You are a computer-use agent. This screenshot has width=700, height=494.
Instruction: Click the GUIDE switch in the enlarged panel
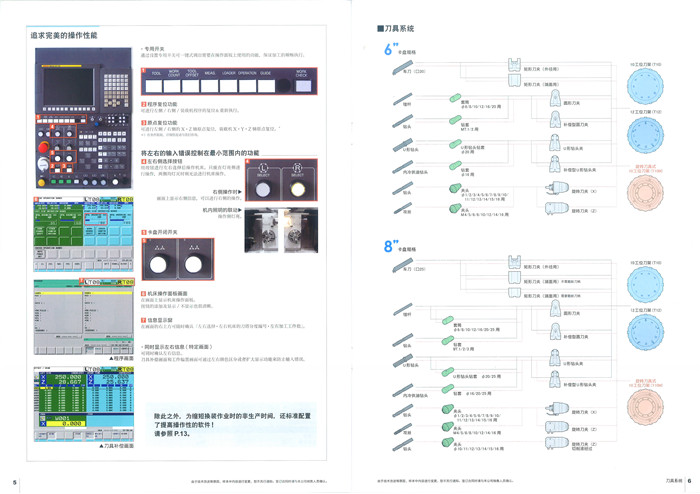(266, 86)
